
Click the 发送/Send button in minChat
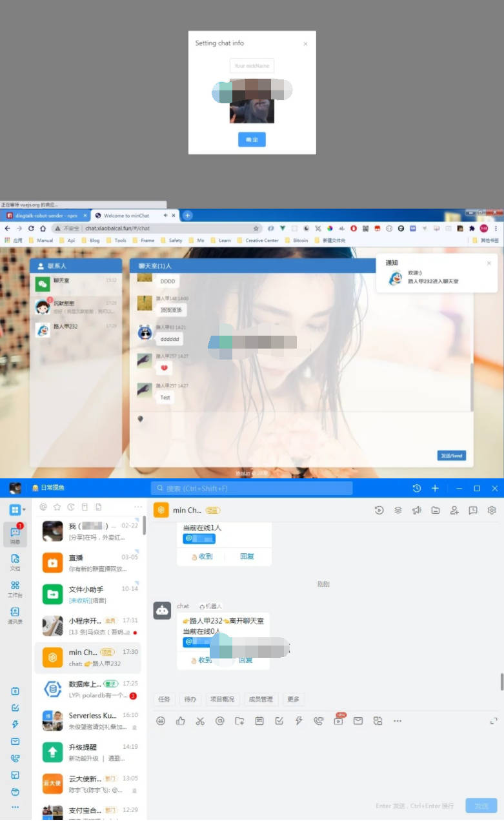(x=451, y=455)
